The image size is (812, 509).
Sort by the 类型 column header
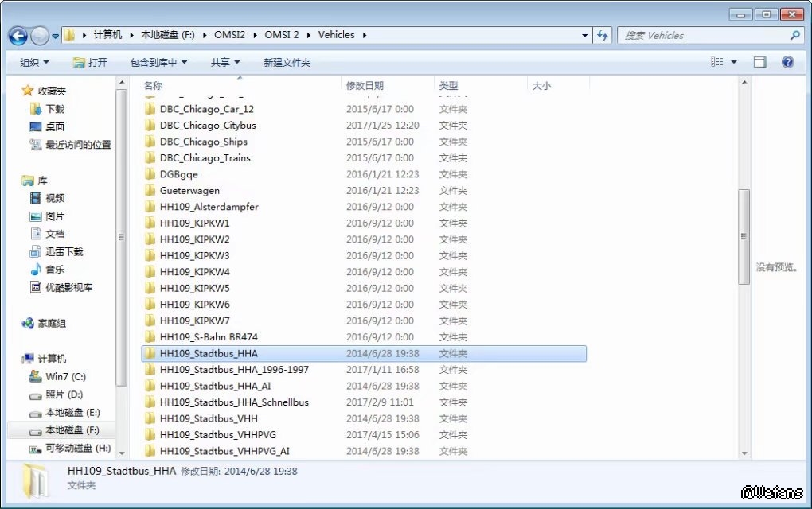(448, 85)
